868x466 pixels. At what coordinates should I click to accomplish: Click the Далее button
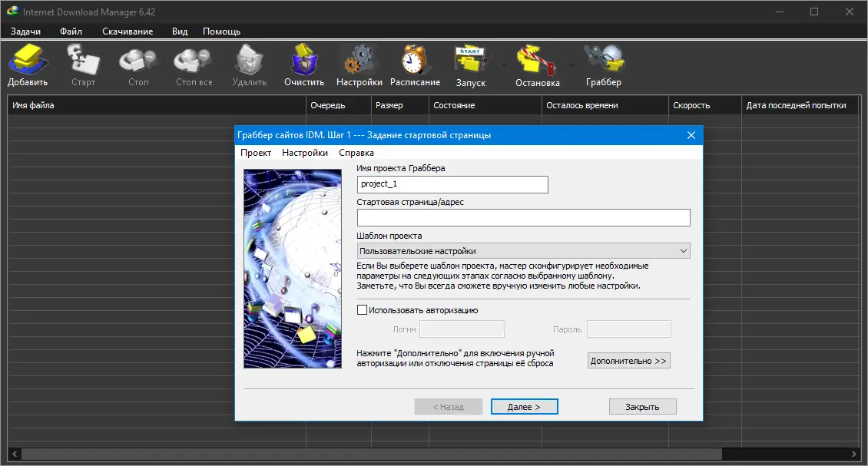click(525, 406)
